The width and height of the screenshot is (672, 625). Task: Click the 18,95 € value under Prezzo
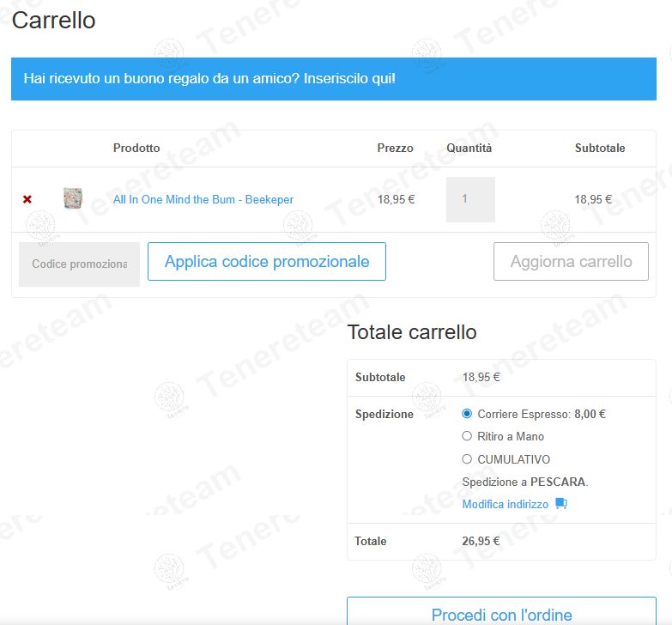pyautogui.click(x=396, y=199)
